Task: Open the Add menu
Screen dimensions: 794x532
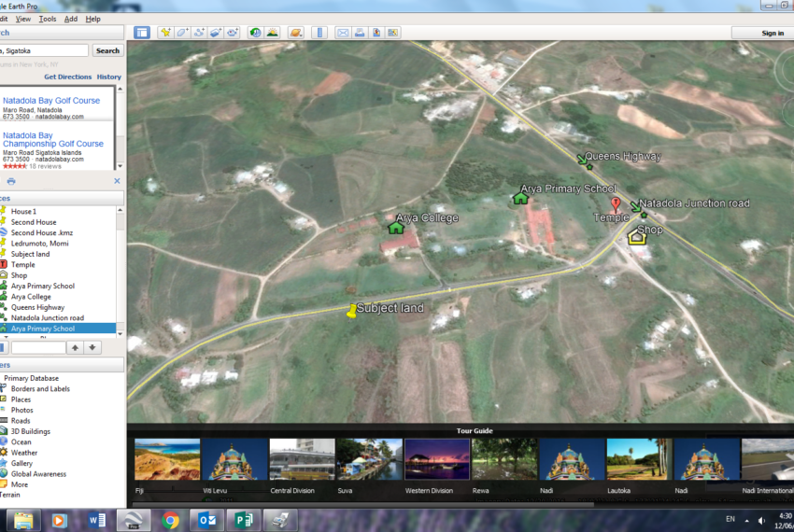Action: coord(71,19)
